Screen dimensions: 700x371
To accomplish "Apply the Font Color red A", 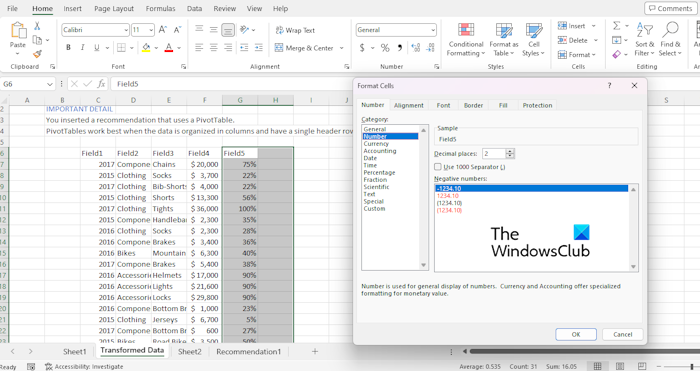I will 169,47.
